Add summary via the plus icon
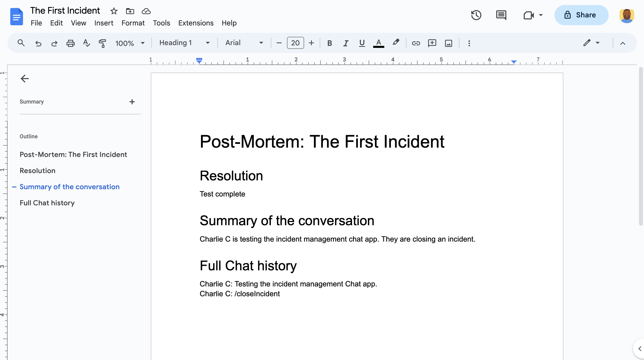The height and width of the screenshot is (360, 644). click(132, 102)
